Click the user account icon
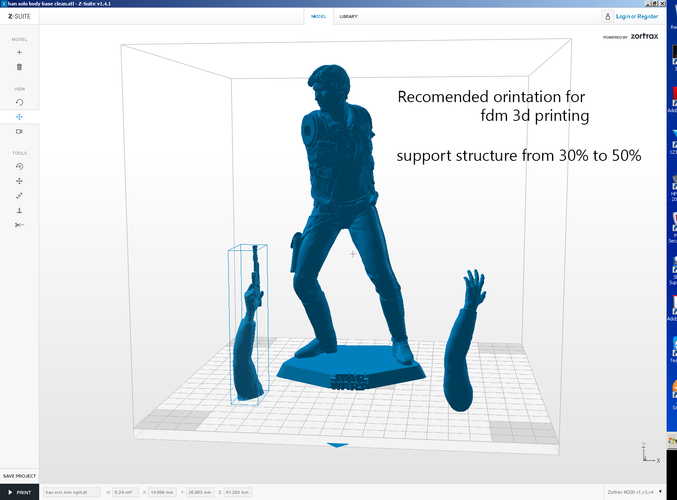 (x=607, y=16)
